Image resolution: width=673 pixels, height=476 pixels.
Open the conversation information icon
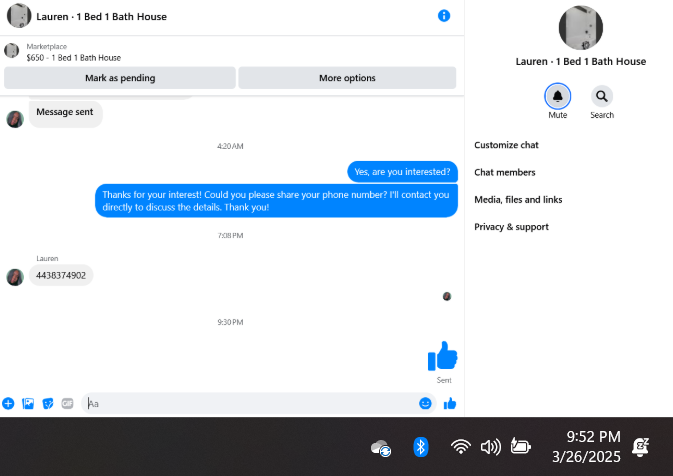click(x=444, y=16)
